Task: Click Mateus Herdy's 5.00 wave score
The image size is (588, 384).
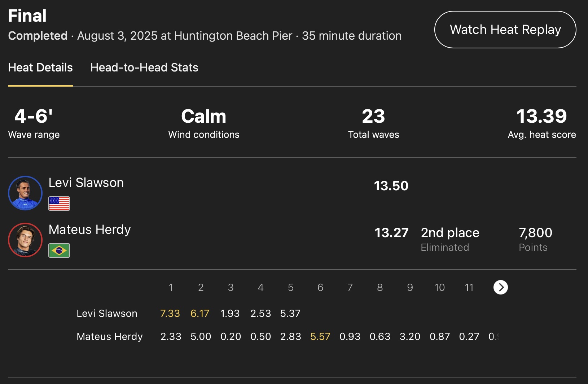Action: point(201,336)
